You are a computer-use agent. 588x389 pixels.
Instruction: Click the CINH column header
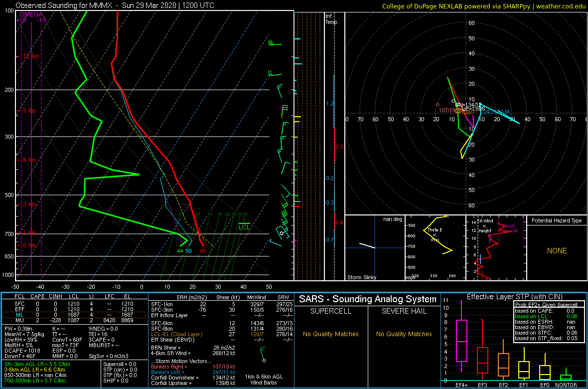pos(56,296)
